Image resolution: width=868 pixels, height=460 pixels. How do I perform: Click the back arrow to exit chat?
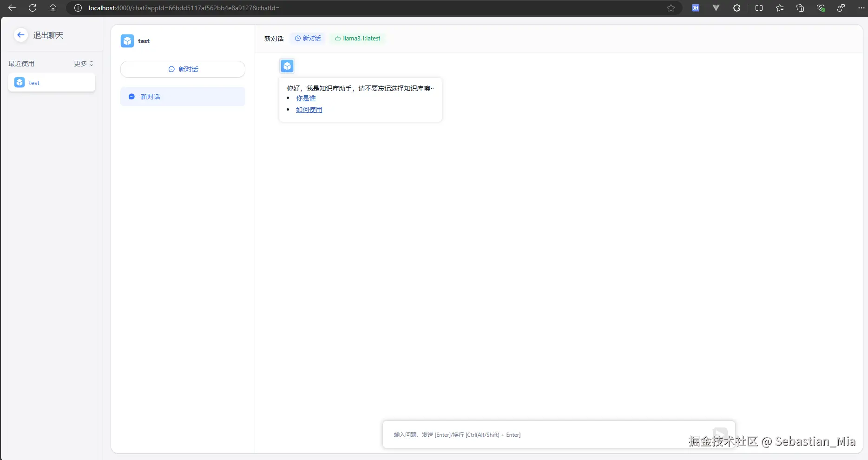[20, 35]
